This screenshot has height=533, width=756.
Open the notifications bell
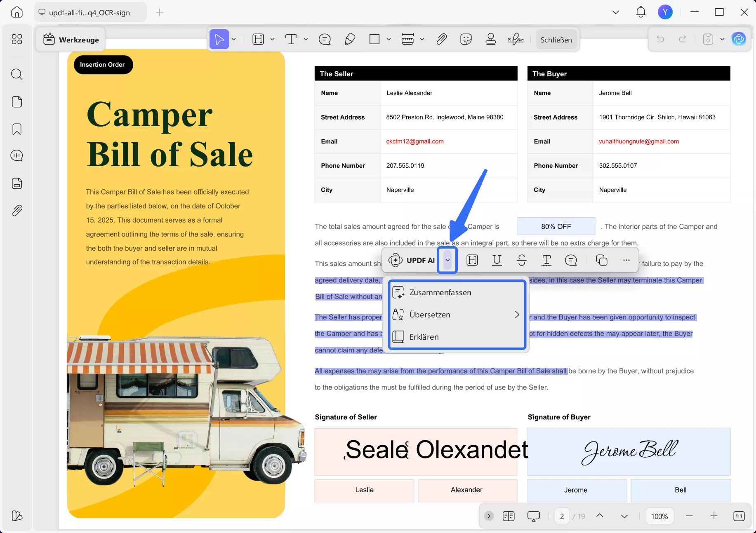(x=641, y=12)
